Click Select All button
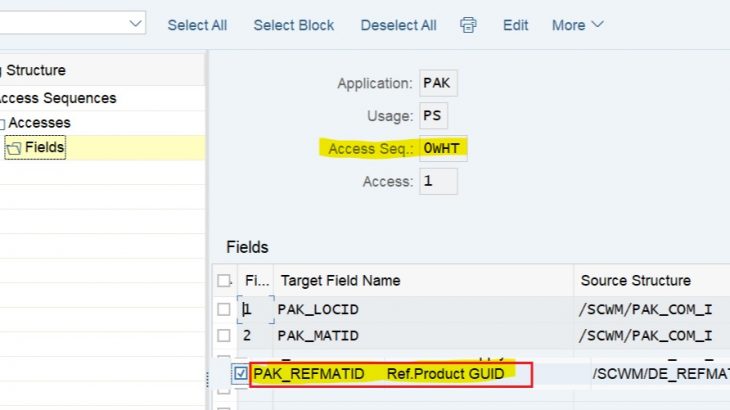 tap(197, 25)
